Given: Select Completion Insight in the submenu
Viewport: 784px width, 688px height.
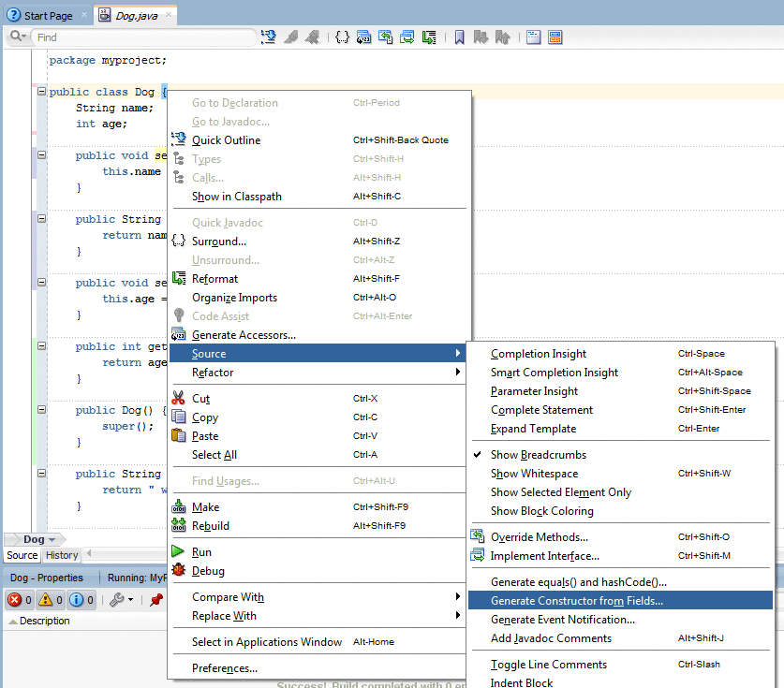Looking at the screenshot, I should click(x=620, y=353).
